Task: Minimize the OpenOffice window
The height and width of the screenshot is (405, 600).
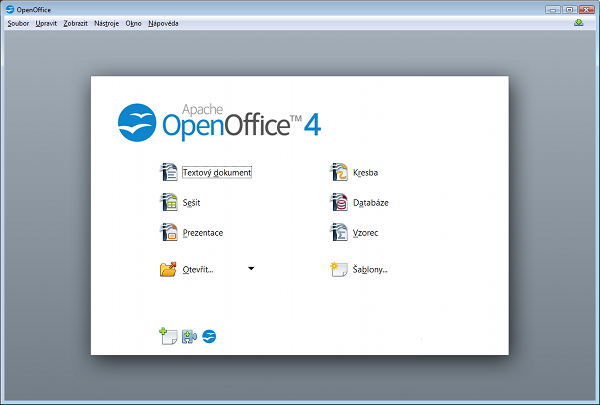Action: click(x=553, y=10)
